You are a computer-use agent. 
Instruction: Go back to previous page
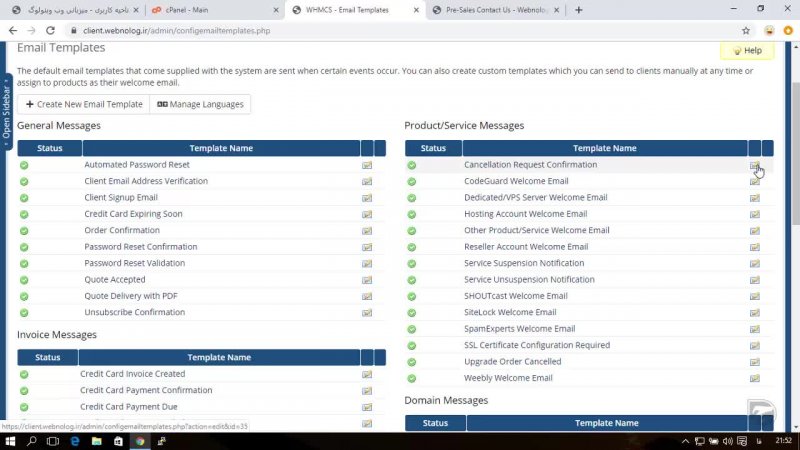click(13, 31)
